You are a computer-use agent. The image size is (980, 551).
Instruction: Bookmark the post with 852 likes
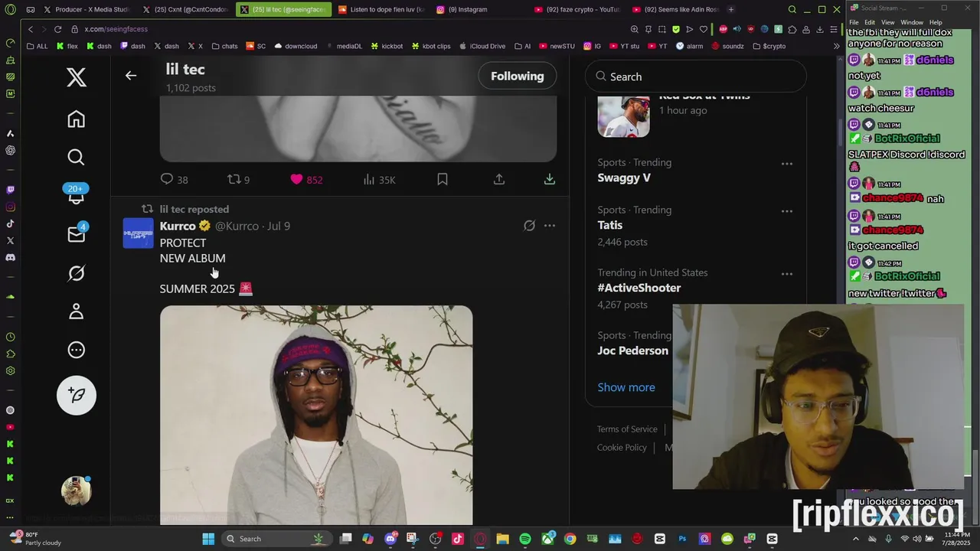[443, 179]
